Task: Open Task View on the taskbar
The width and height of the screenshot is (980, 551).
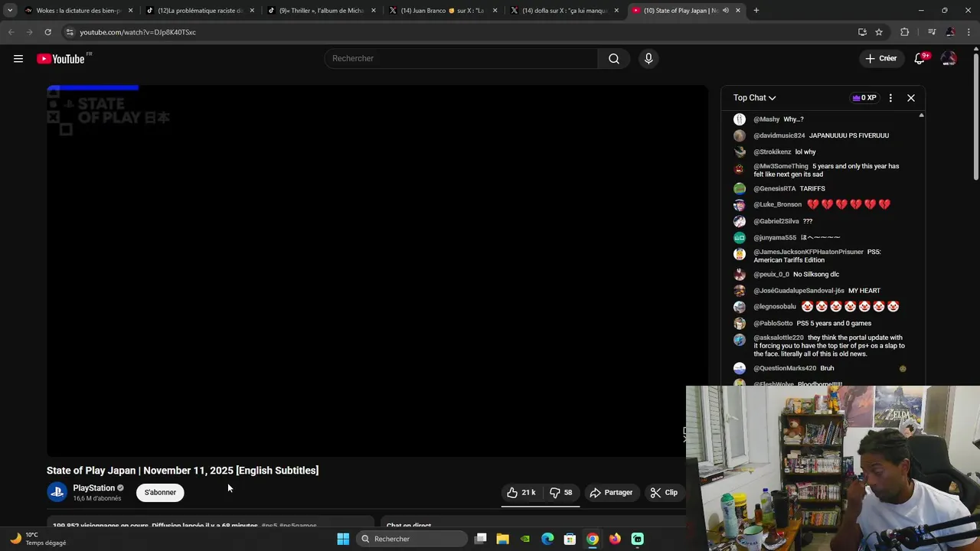Action: click(481, 539)
